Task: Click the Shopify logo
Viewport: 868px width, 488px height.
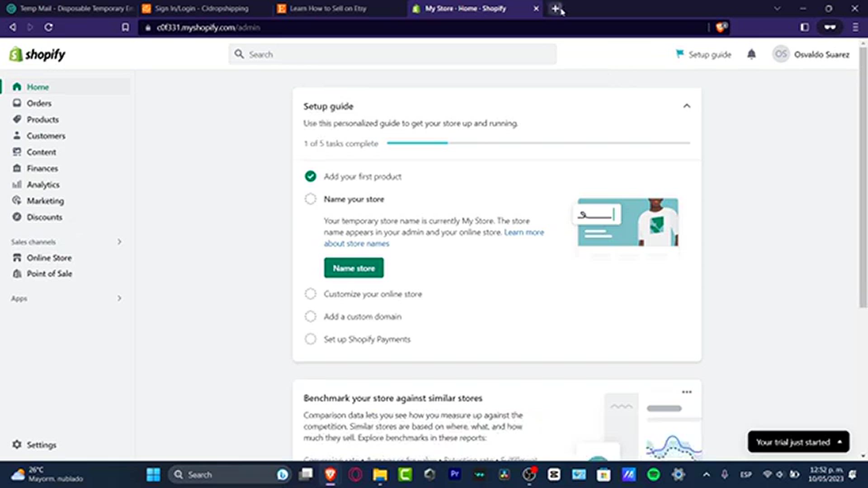Action: tap(37, 54)
